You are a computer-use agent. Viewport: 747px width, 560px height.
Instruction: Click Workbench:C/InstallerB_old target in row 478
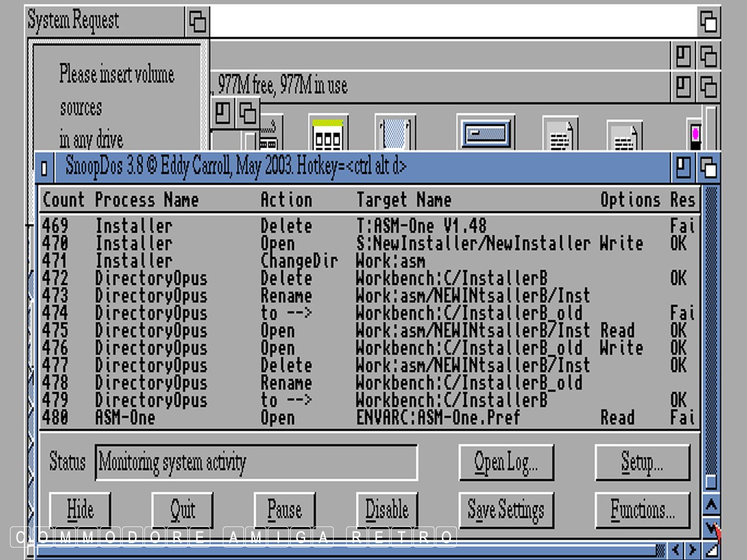(x=469, y=383)
